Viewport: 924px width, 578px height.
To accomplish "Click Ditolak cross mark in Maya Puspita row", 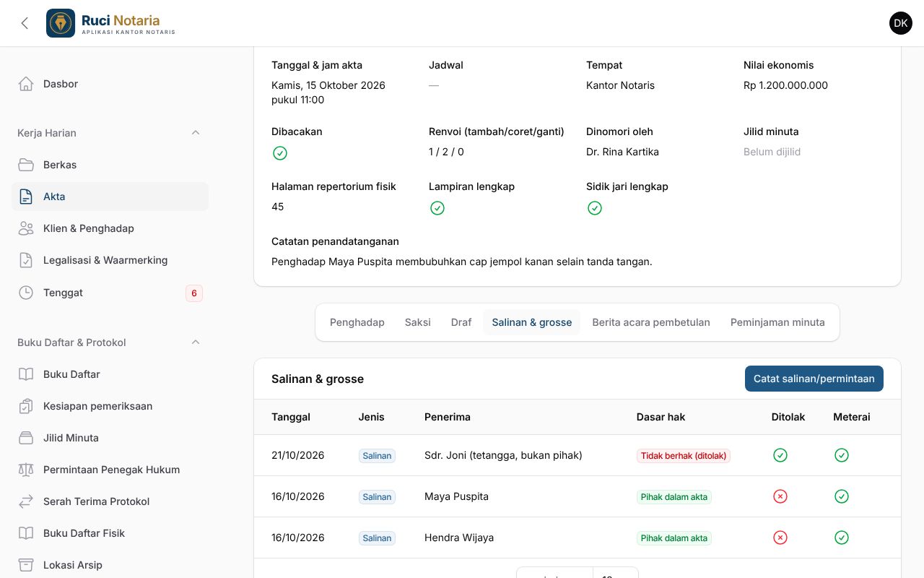I will click(x=780, y=496).
